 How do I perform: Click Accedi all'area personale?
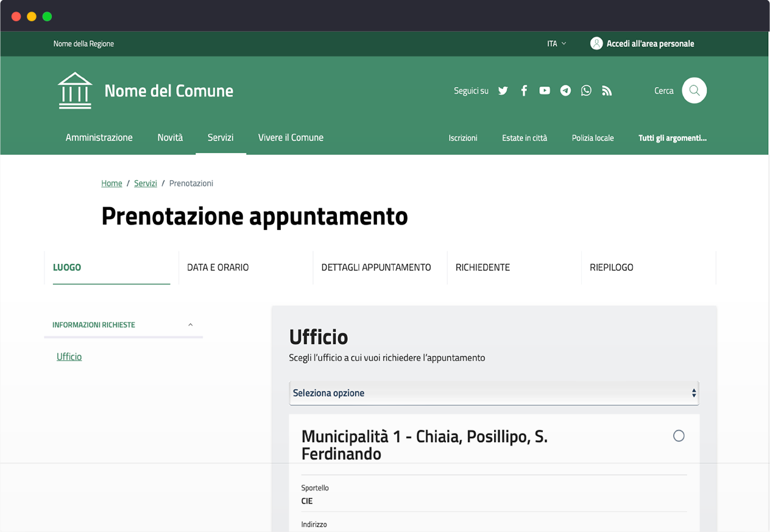(x=651, y=44)
